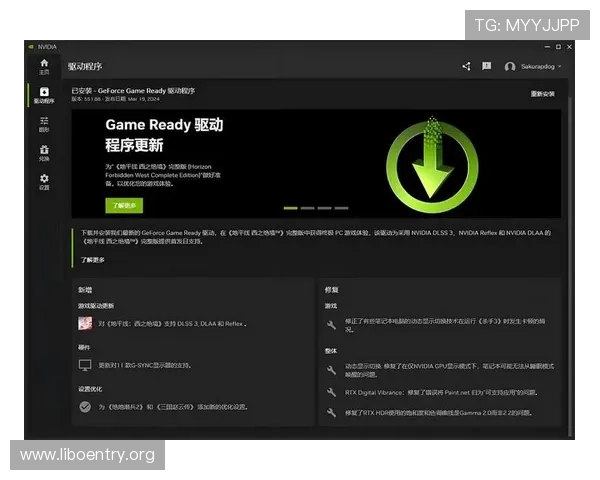The width and height of the screenshot is (600, 480).
Task: Select the RTX Digital Vibrance fix text
Action: (x=442, y=392)
